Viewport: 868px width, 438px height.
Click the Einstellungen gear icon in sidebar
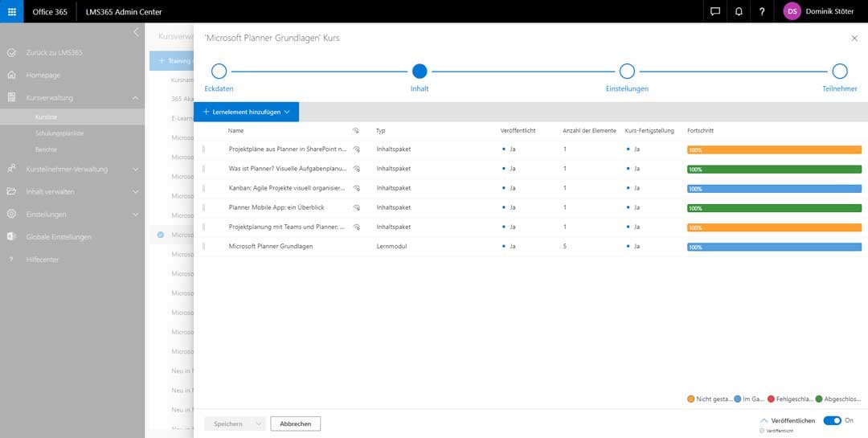pos(11,214)
